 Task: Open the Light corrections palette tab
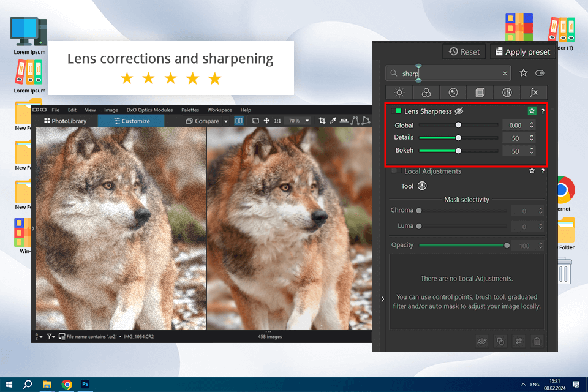pyautogui.click(x=399, y=92)
